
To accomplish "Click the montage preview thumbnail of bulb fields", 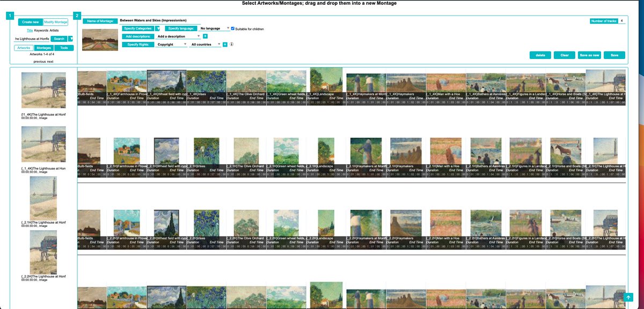I will 100,40.
